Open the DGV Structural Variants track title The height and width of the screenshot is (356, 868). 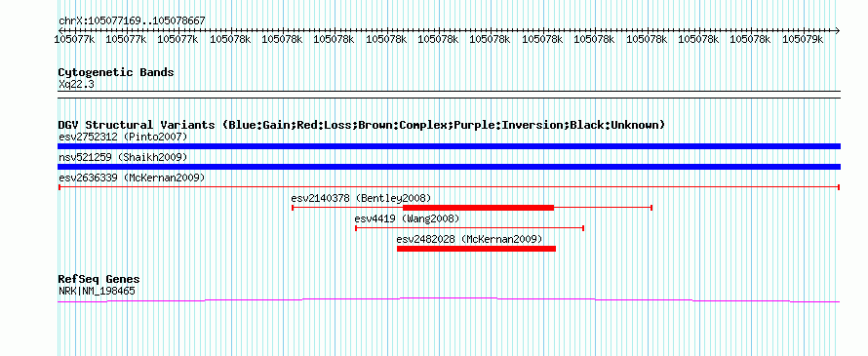coord(362,125)
